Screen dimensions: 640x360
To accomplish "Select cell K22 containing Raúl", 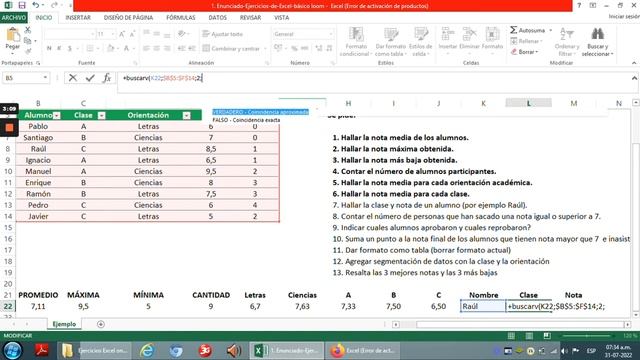I will (483, 307).
